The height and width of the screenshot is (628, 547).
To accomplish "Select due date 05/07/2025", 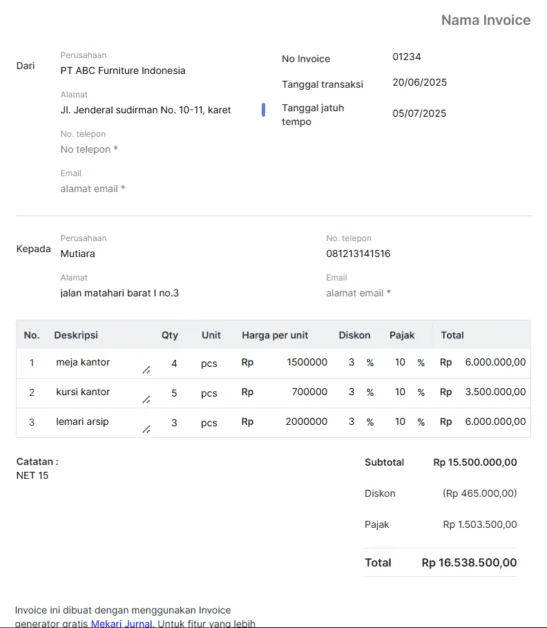I will tap(419, 113).
